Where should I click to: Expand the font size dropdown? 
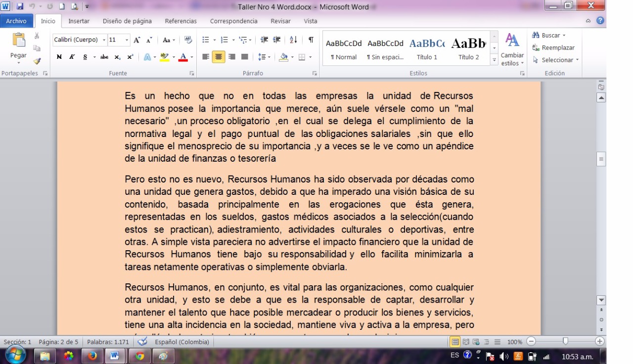point(127,40)
